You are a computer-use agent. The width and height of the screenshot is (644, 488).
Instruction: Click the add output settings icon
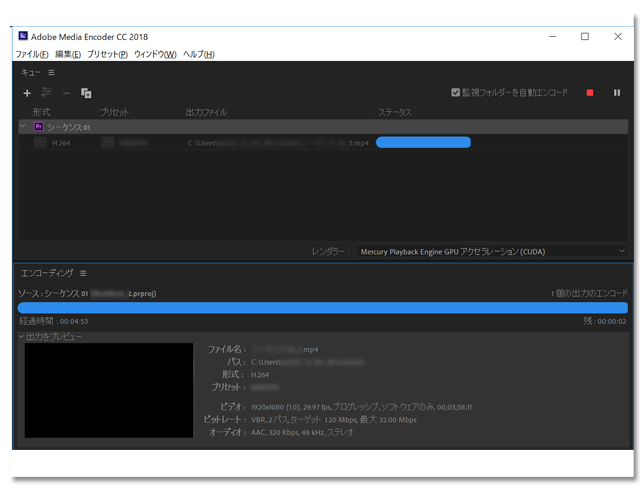(46, 93)
